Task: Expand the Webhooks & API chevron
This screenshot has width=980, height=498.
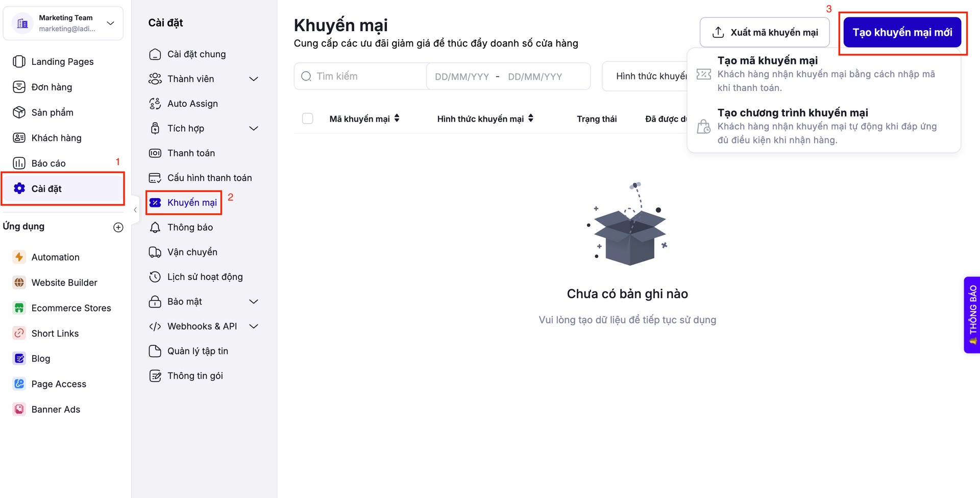Action: (x=254, y=326)
